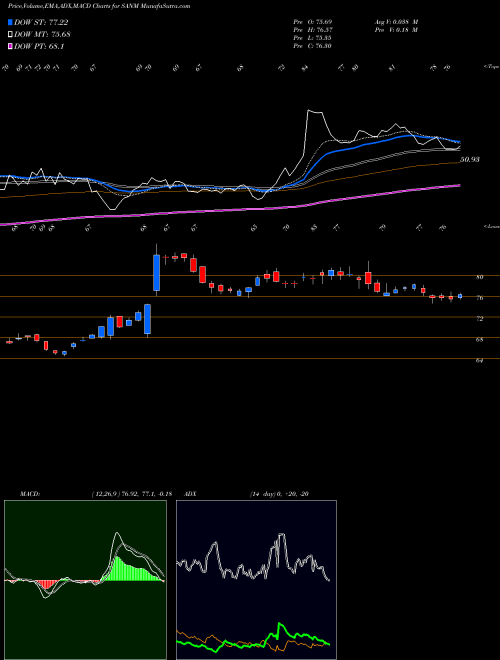This screenshot has width=500, height=660.
Task: Click the 80 price axis label
Action: 479,277
